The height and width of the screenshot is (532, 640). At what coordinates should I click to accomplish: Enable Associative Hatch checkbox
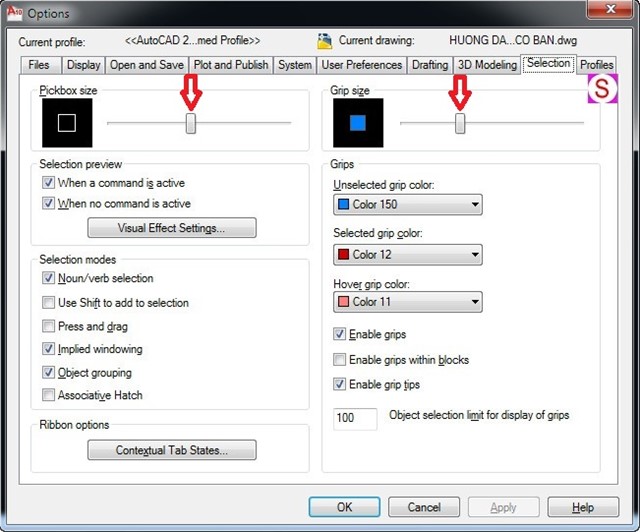(48, 394)
